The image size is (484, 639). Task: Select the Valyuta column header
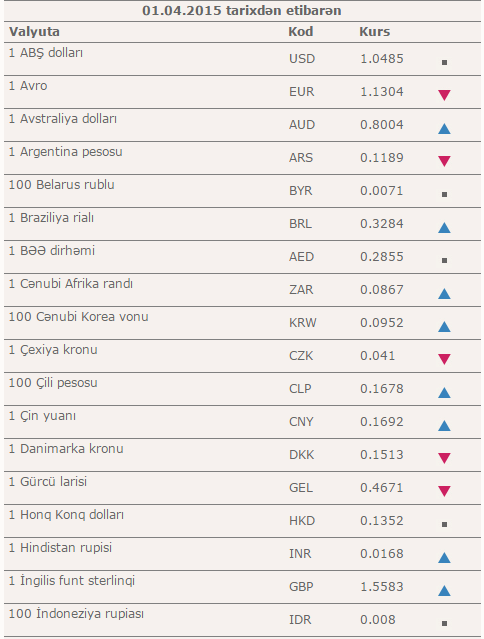(34, 32)
